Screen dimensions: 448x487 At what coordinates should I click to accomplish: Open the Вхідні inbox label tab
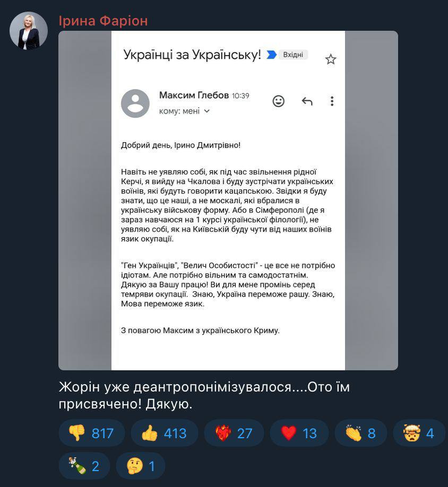pyautogui.click(x=293, y=55)
